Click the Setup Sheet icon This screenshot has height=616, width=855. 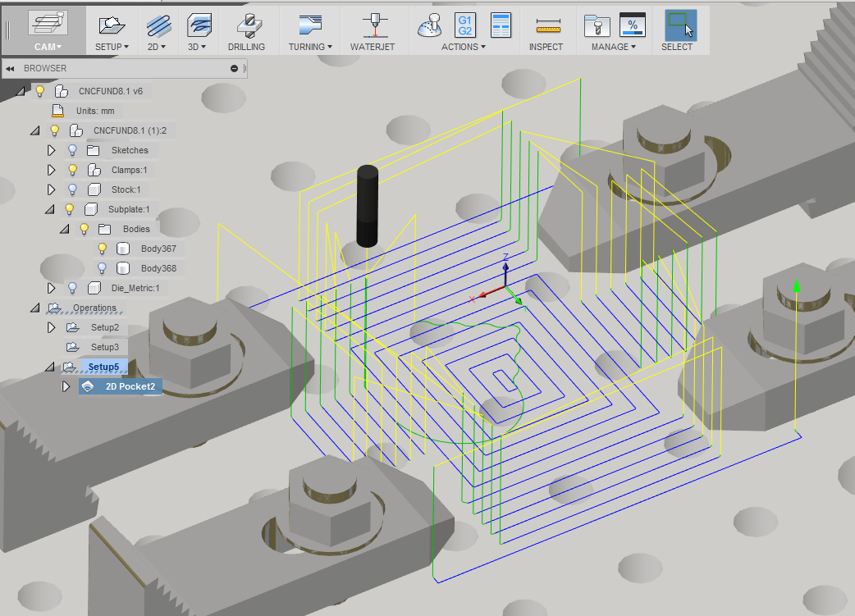click(501, 25)
